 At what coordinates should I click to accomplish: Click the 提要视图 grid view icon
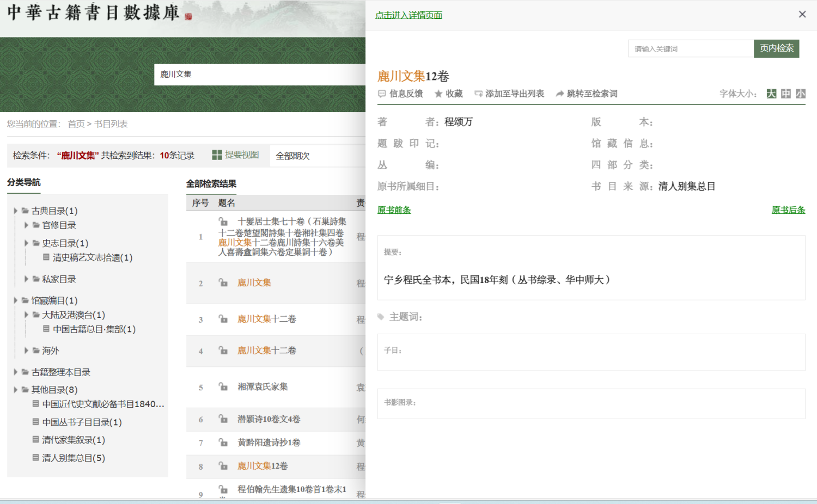[x=216, y=155]
